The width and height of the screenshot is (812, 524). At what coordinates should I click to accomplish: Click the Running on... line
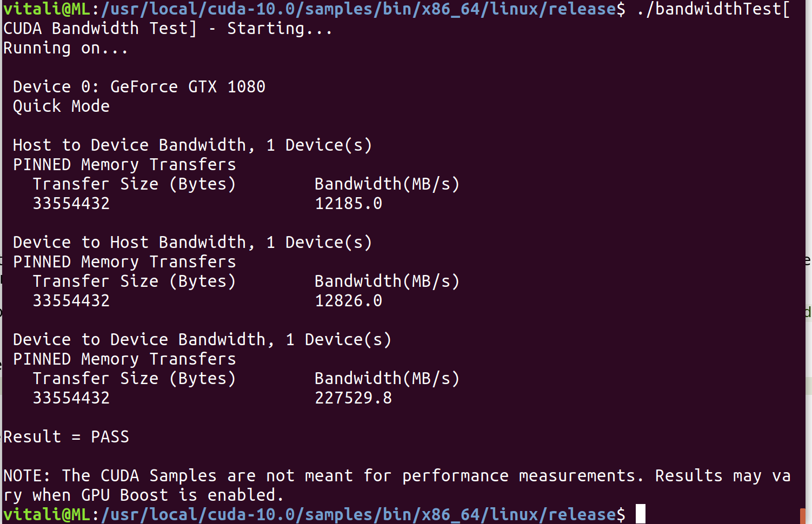tap(65, 49)
